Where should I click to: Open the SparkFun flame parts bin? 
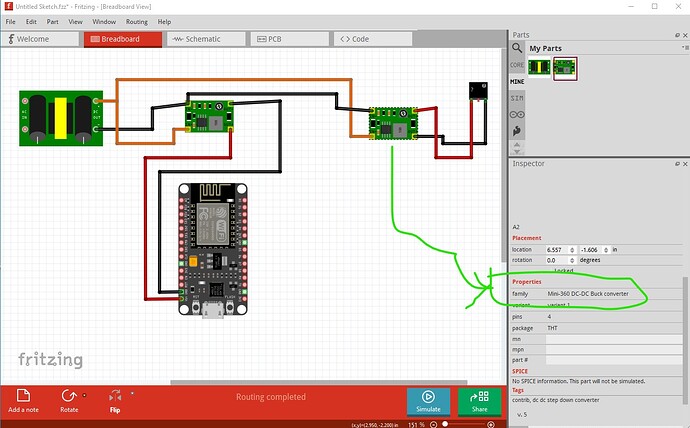coord(517,131)
